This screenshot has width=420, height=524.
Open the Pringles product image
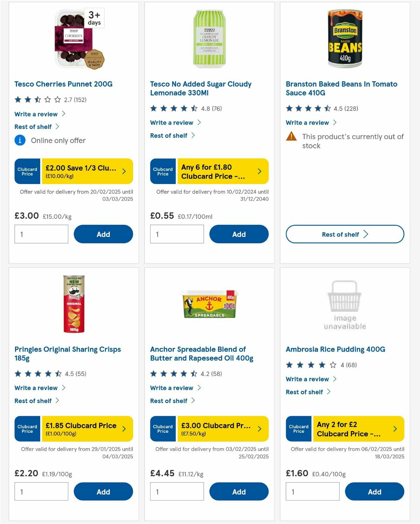pyautogui.click(x=74, y=304)
